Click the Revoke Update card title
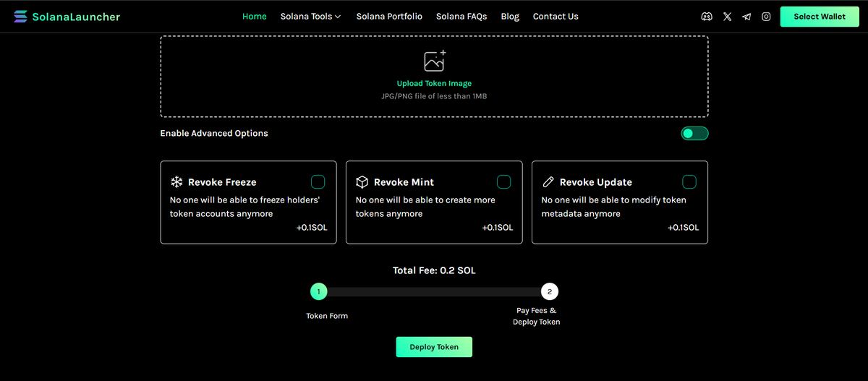 point(596,182)
